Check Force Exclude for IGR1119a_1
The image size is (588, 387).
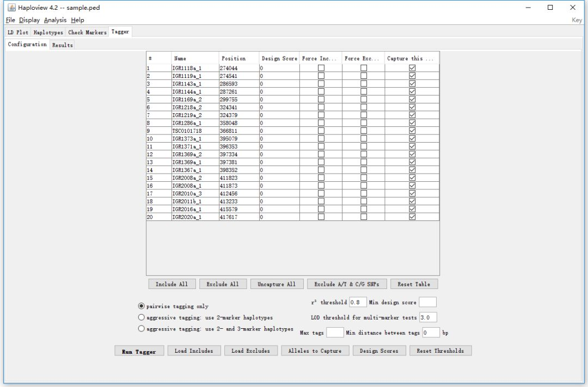coord(364,76)
